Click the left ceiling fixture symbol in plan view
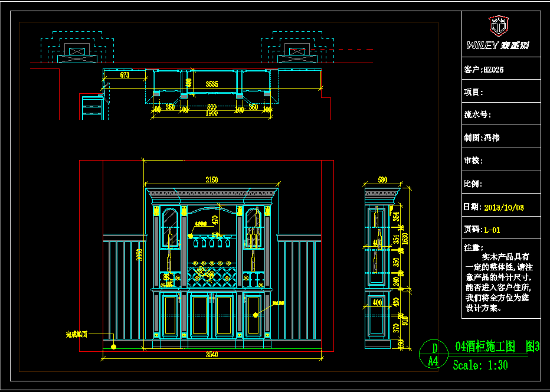The image size is (550, 392). (x=77, y=50)
